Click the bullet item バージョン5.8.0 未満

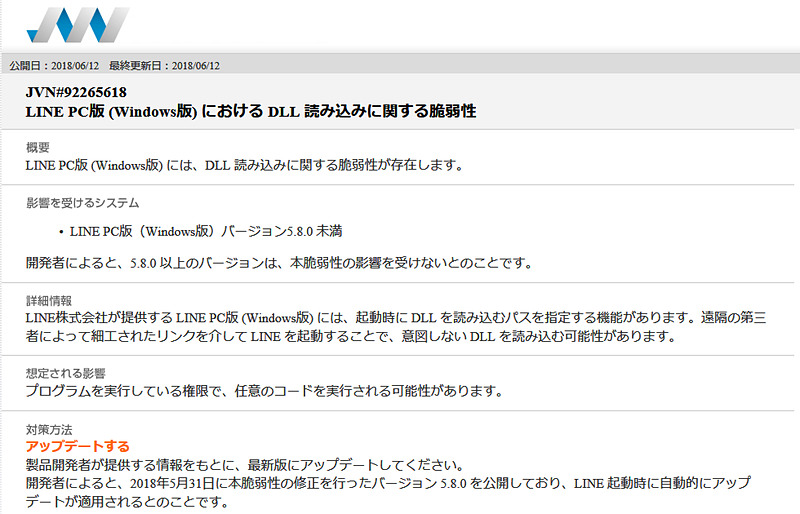click(x=206, y=231)
